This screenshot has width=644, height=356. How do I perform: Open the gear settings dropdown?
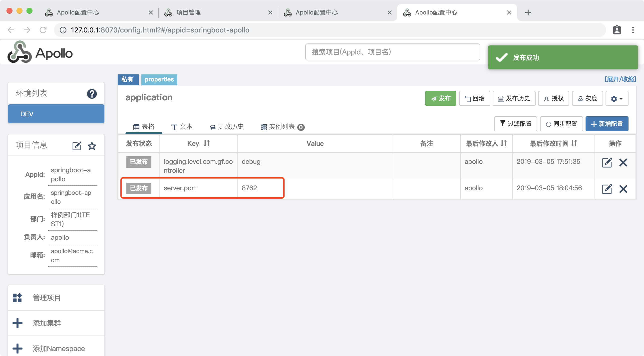[617, 99]
